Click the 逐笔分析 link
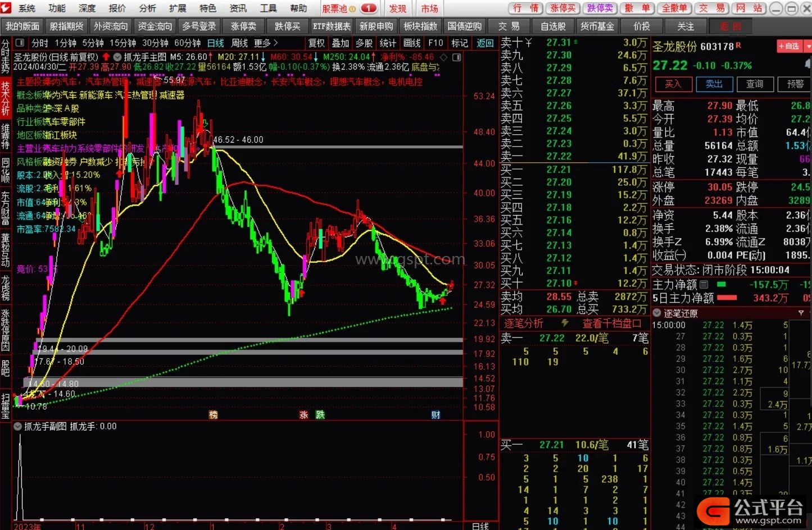Screen dimensions: 812x530 click(x=523, y=323)
